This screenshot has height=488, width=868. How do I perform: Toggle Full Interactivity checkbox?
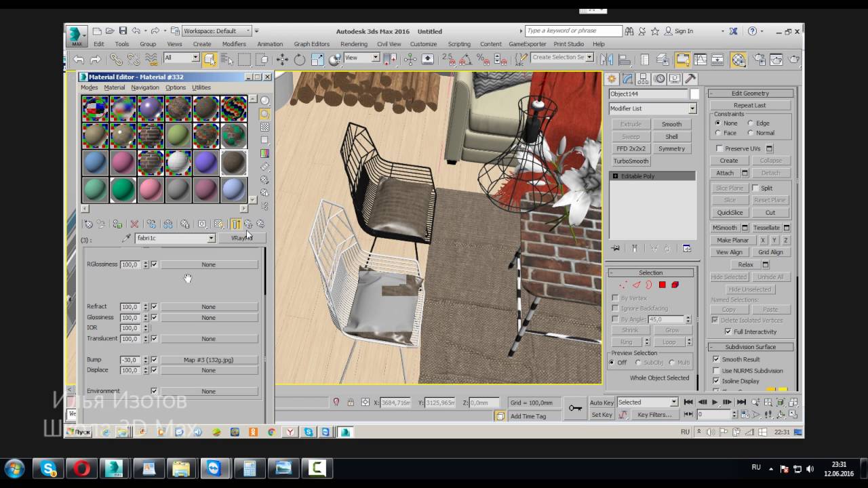coord(728,331)
